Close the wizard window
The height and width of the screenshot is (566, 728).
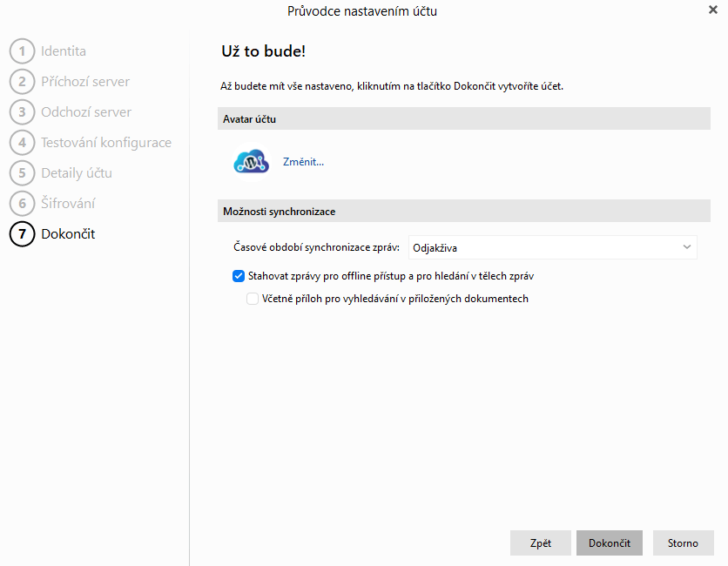[x=713, y=10]
